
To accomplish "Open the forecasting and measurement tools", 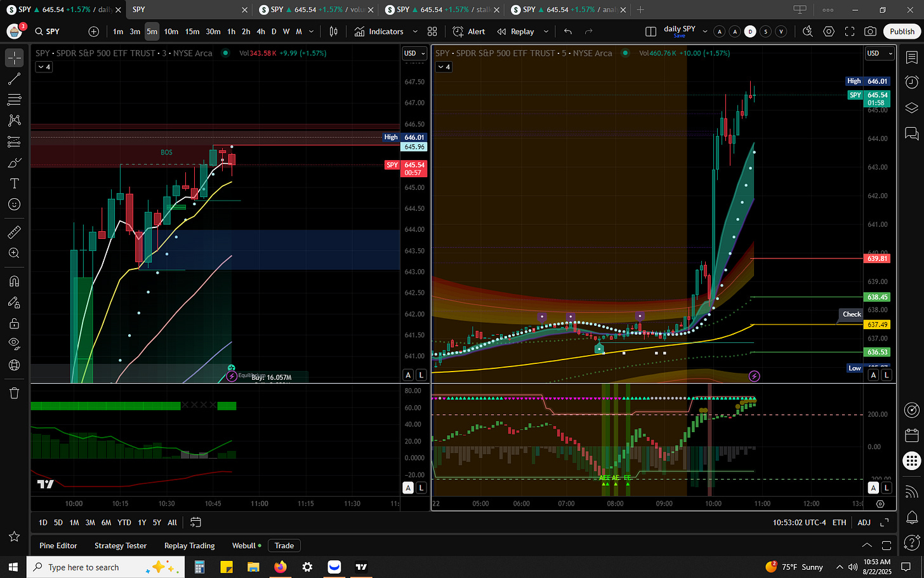I will click(14, 142).
